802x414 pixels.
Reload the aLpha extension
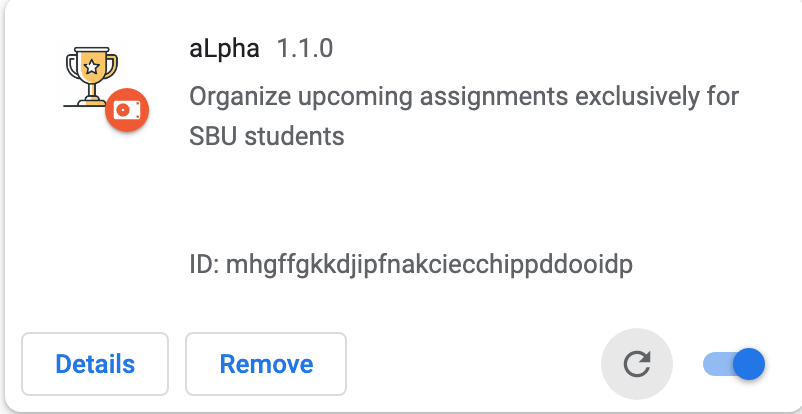pyautogui.click(x=637, y=364)
